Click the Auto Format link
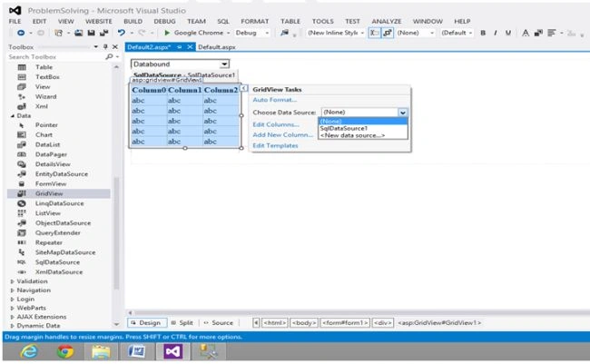The height and width of the screenshot is (364, 590). [x=275, y=100]
